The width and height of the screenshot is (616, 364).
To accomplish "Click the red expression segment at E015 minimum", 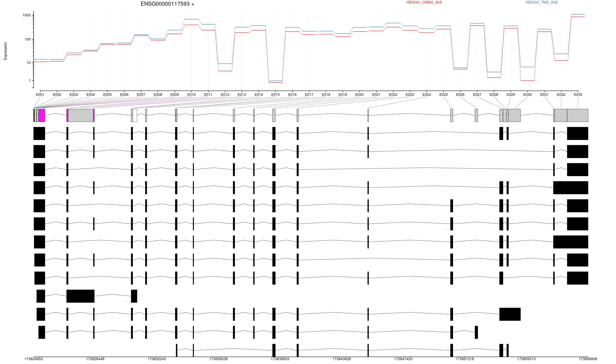I will click(275, 83).
